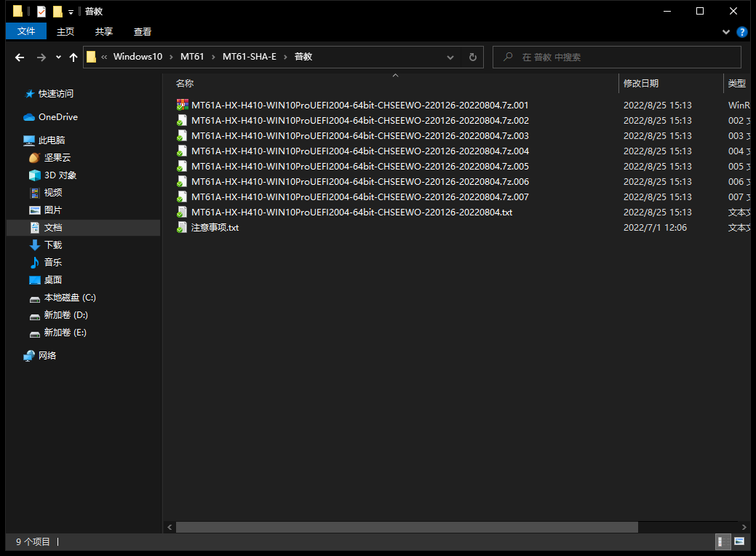This screenshot has height=556, width=756.
Task: Click the Forward navigation arrow
Action: click(x=41, y=57)
